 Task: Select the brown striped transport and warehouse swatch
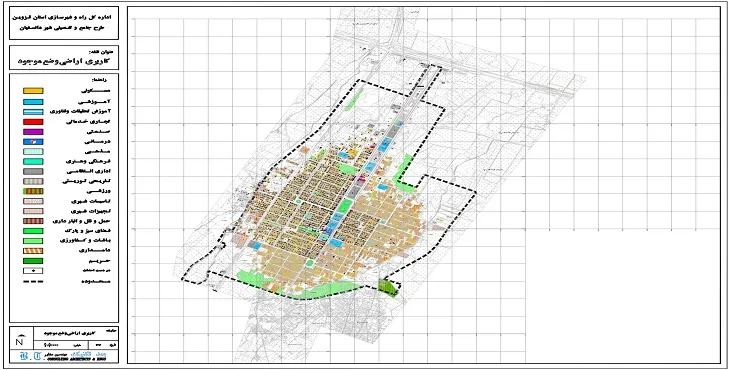33,221
